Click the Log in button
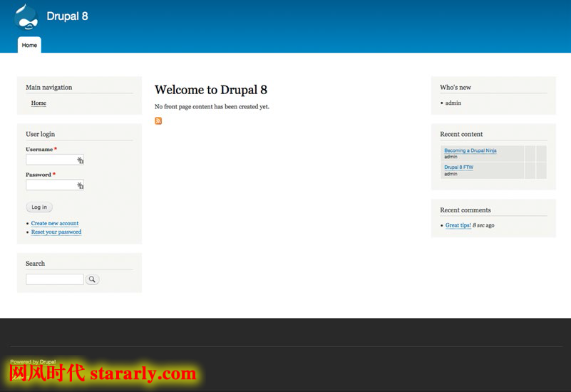The image size is (571, 392). point(39,207)
